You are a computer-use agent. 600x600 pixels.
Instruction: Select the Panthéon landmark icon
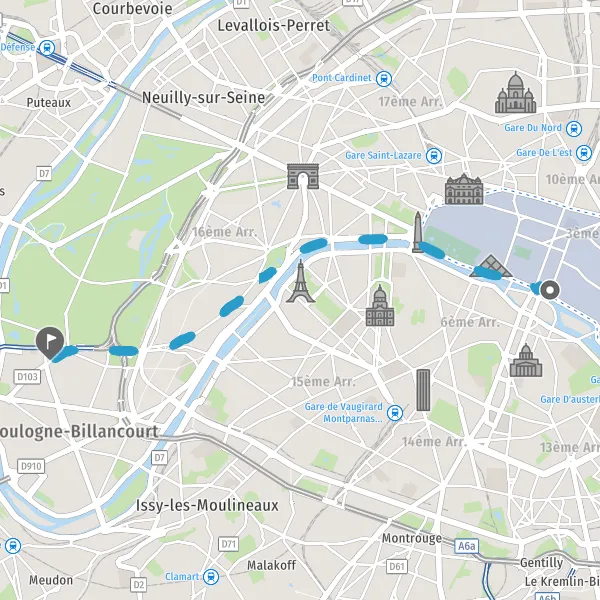526,360
